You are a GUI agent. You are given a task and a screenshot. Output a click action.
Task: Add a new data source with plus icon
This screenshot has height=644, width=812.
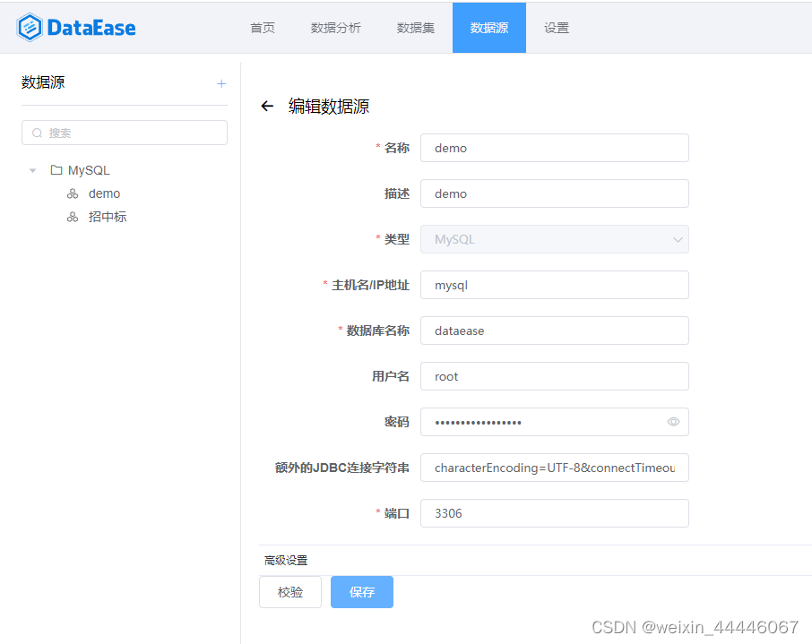pos(221,84)
